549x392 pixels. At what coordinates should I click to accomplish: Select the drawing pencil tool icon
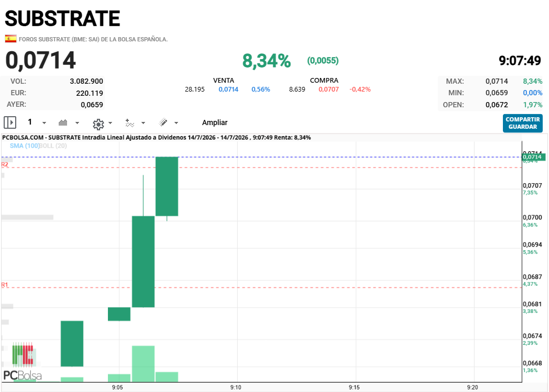163,122
